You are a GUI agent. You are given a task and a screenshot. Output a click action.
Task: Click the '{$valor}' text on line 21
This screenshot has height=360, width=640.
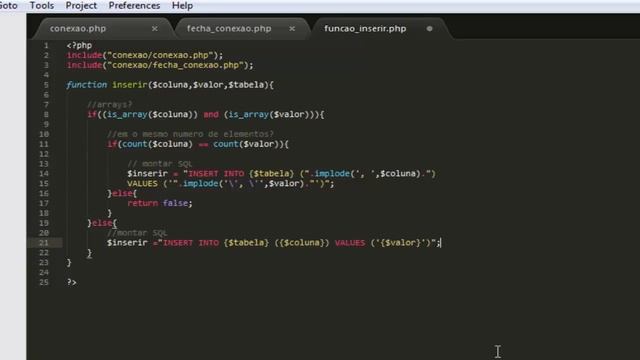click(400, 243)
